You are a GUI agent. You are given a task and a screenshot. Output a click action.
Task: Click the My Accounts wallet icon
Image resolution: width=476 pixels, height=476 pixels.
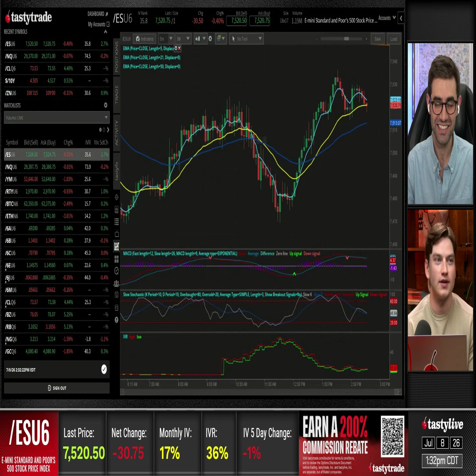point(108,24)
